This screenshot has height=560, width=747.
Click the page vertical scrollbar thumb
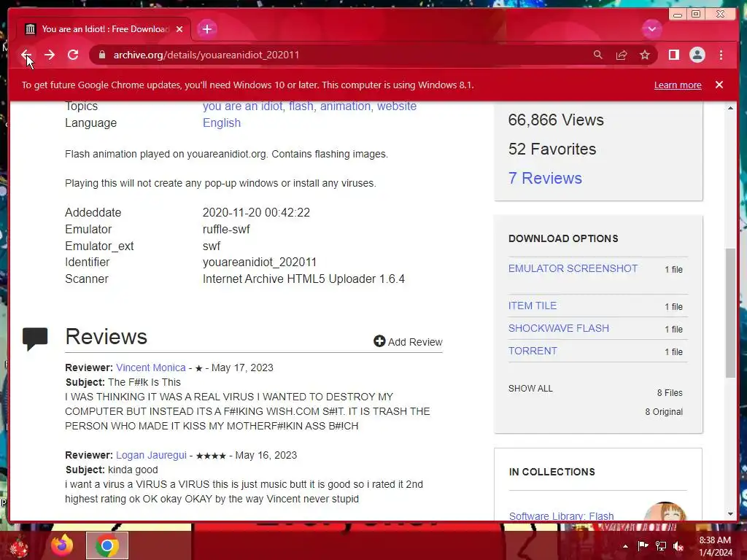pos(730,313)
